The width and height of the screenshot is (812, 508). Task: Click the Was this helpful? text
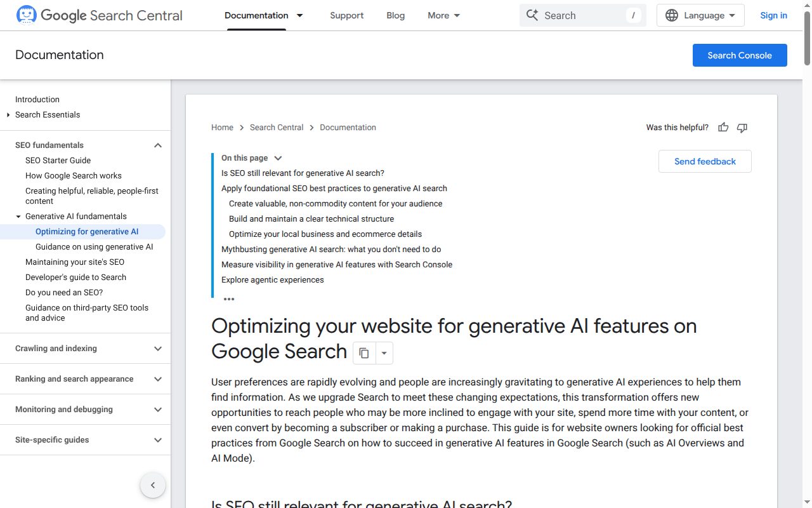678,128
